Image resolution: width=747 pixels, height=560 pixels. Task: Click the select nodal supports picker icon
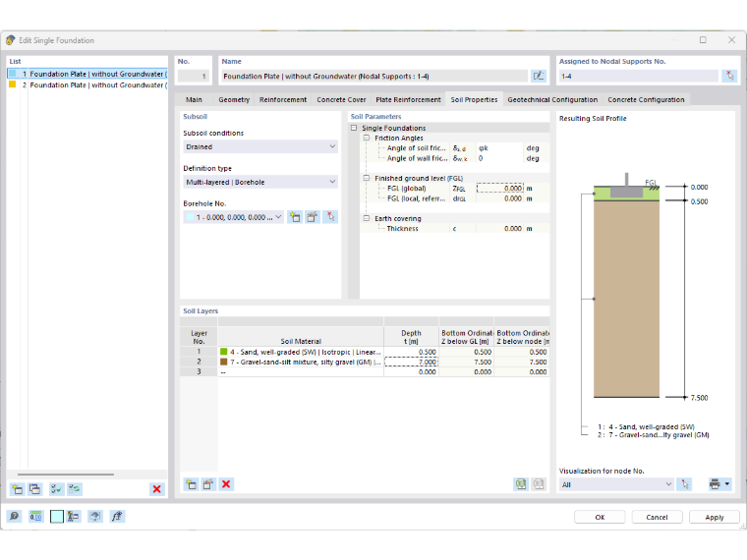pos(730,76)
